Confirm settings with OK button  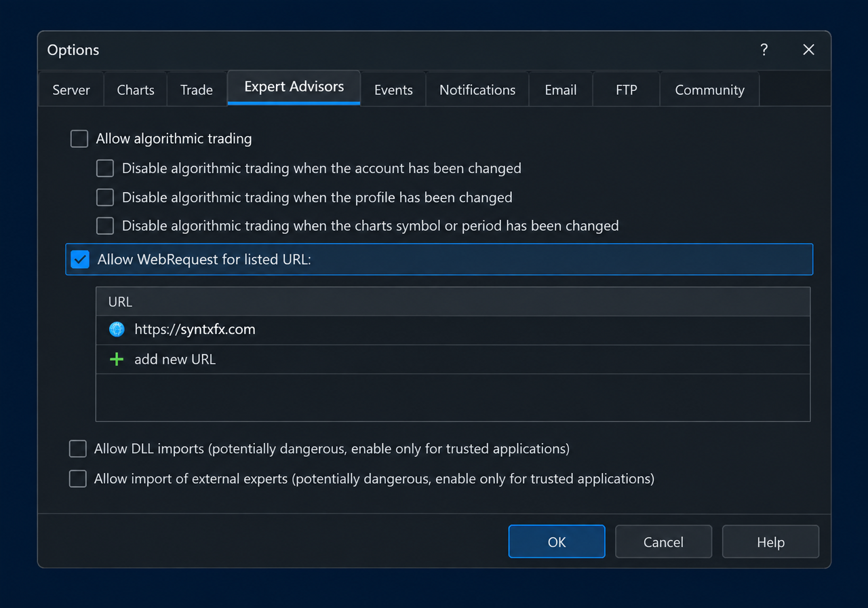coord(557,541)
